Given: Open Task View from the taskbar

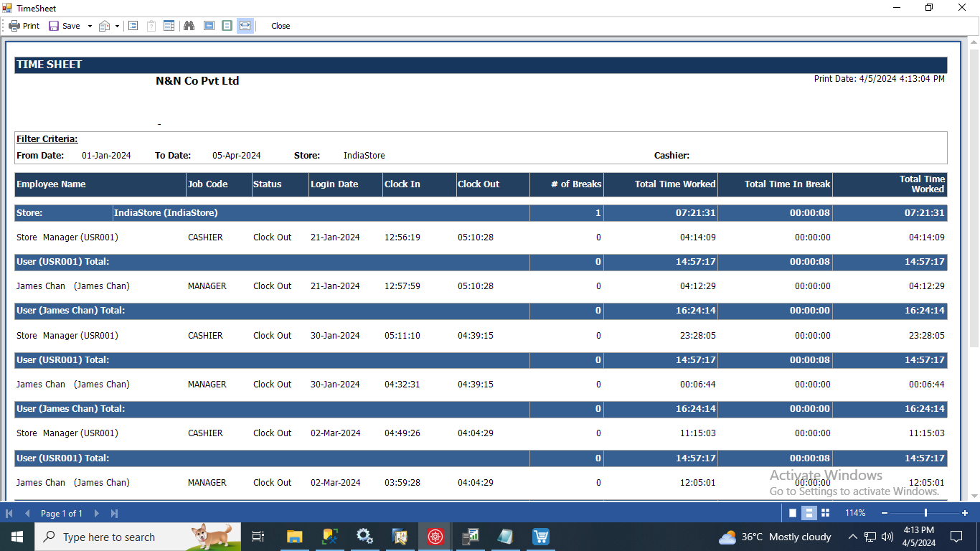Looking at the screenshot, I should [x=258, y=537].
